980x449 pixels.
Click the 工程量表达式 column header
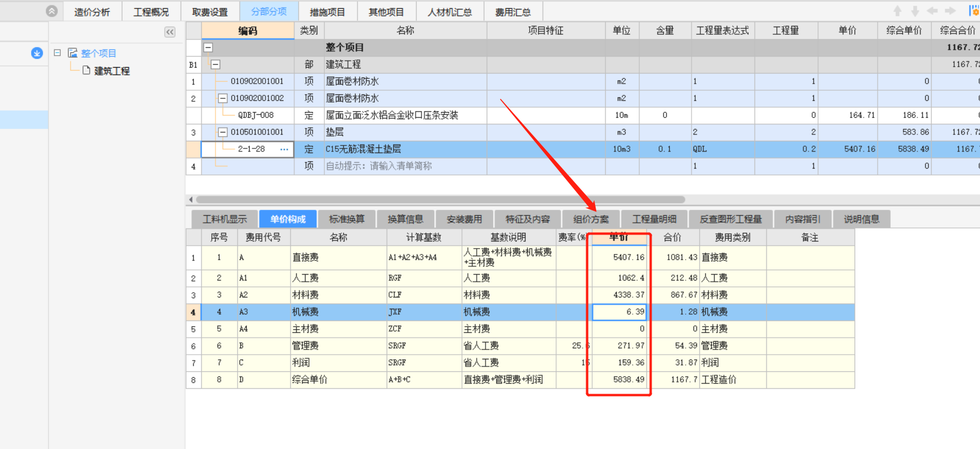click(723, 31)
